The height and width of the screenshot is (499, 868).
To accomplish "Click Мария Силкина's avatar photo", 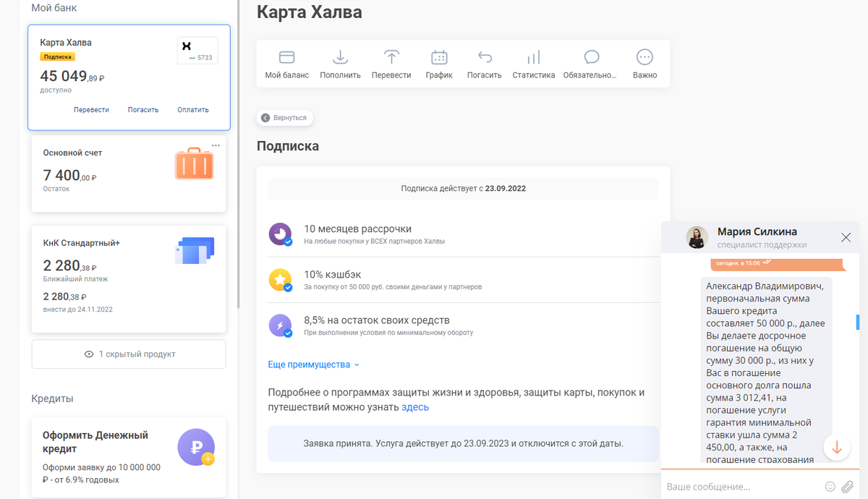I will [x=697, y=237].
